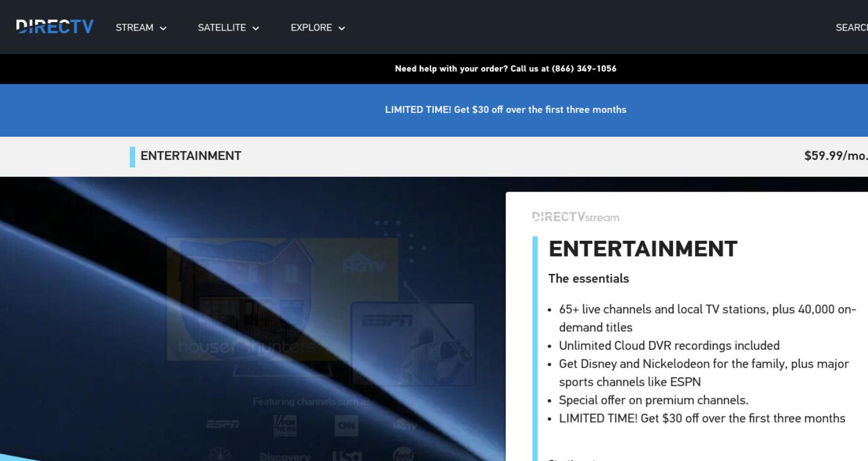Click the order help phone number banner
Screen dimensions: 868x461
(505, 69)
